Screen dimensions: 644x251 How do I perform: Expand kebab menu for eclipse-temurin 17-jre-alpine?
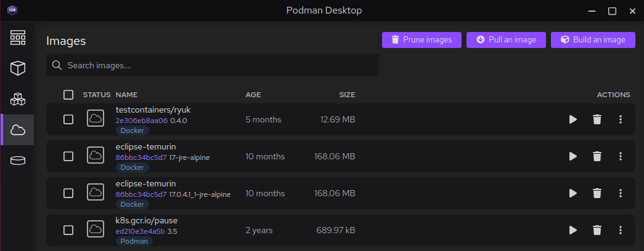pos(621,156)
